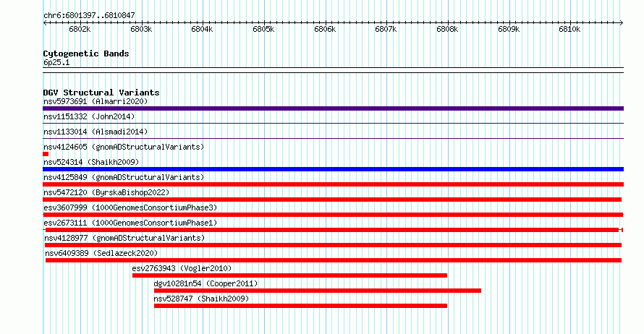
Task: Open nsv524314 (Shaikh2009) label
Action: click(91, 162)
